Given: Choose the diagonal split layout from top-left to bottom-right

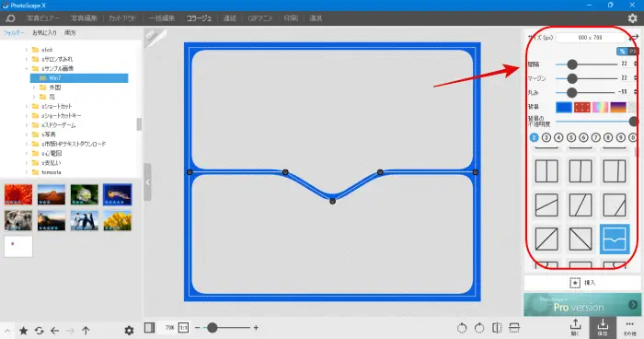Looking at the screenshot, I should point(581,239).
